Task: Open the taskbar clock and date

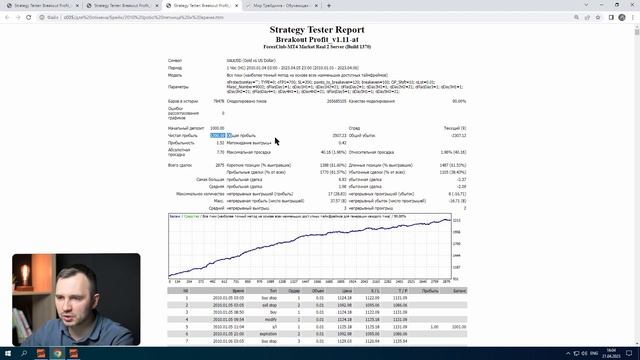Action: point(611,353)
